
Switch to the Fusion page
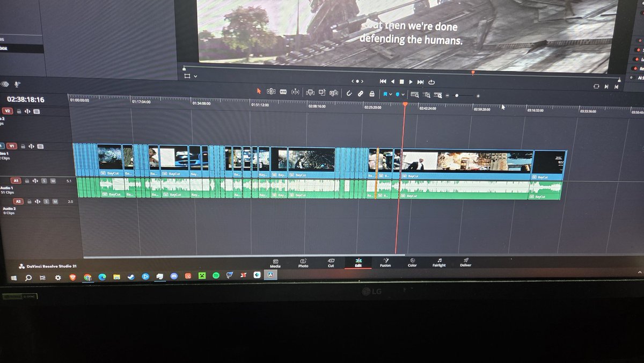tap(385, 262)
